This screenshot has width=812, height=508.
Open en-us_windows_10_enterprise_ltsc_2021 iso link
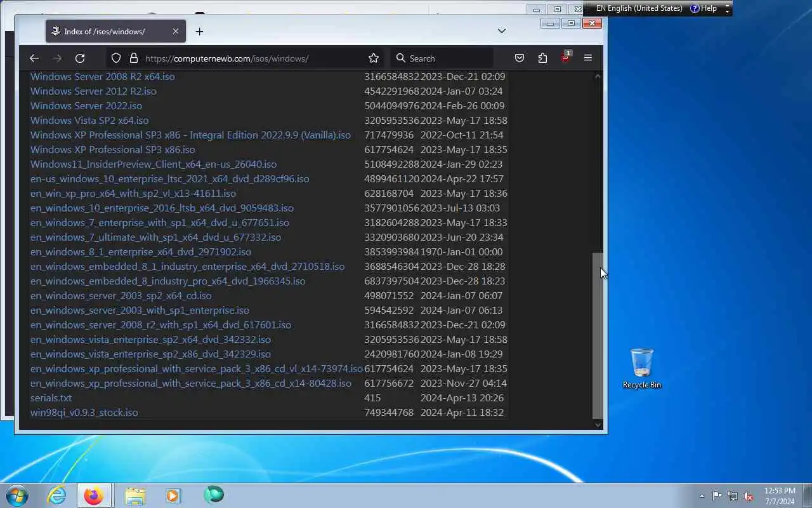tap(170, 178)
